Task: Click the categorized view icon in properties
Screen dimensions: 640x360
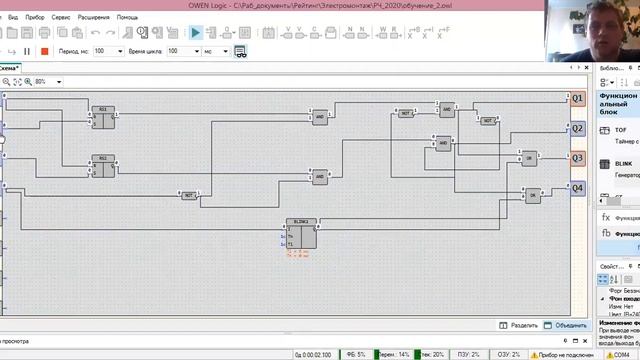Action: [603, 279]
